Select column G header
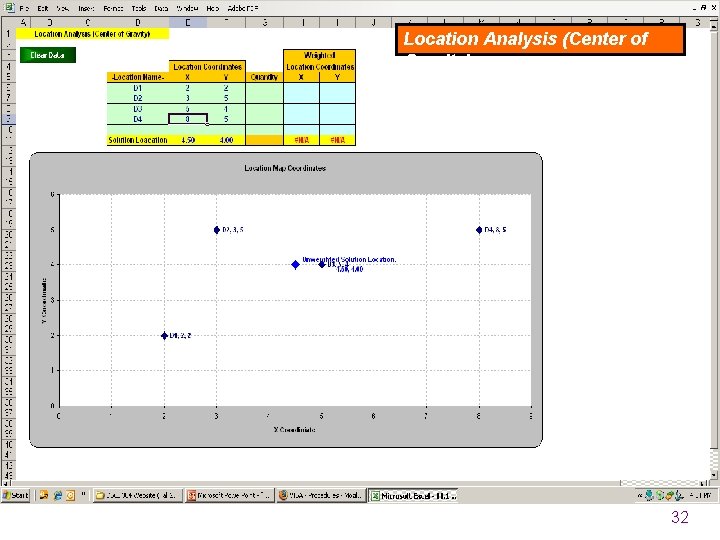Viewport: 720px width, 540px height. 265,22
